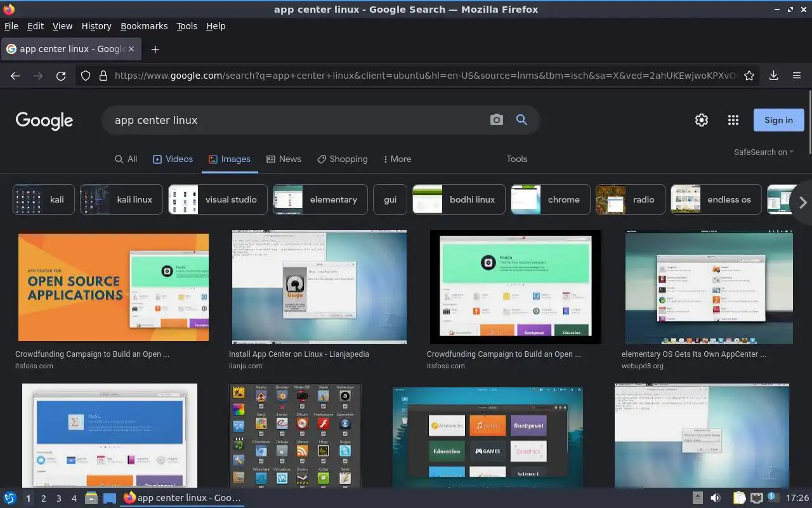
Task: Close the app center linux tab
Action: click(131, 49)
